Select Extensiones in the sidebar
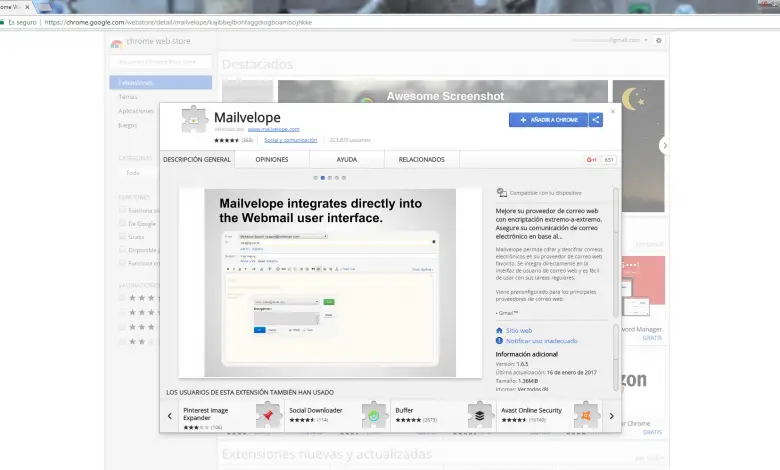Image resolution: width=780 pixels, height=470 pixels. pyautogui.click(x=161, y=83)
